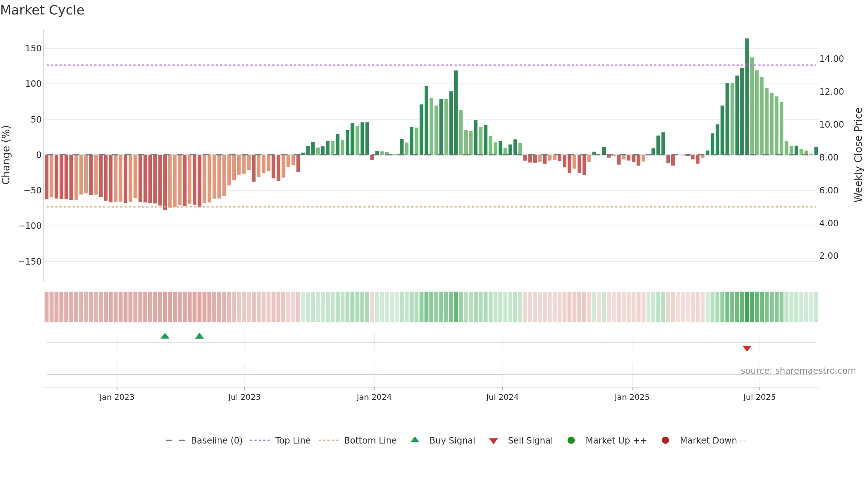Image resolution: width=868 pixels, height=488 pixels.
Task: Click the red sell signal triangle near Jul 2025
Action: pyautogui.click(x=747, y=348)
